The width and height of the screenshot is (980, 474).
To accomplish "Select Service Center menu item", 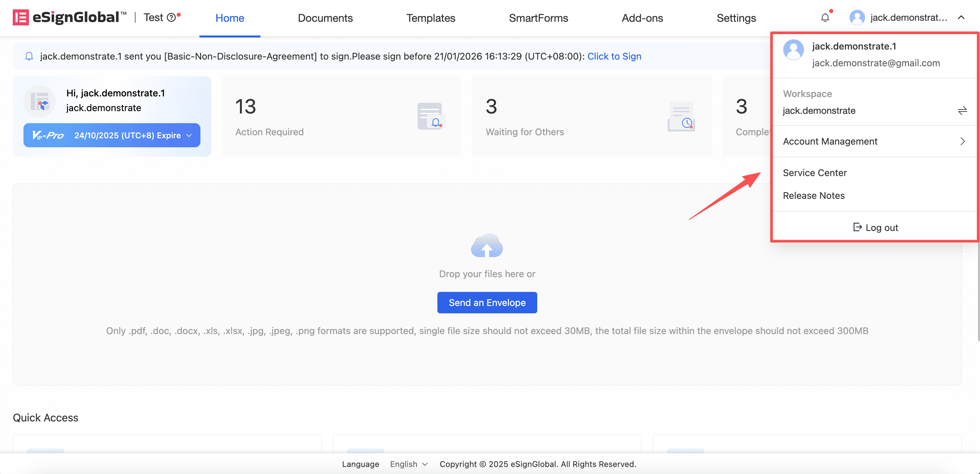I will (x=814, y=173).
